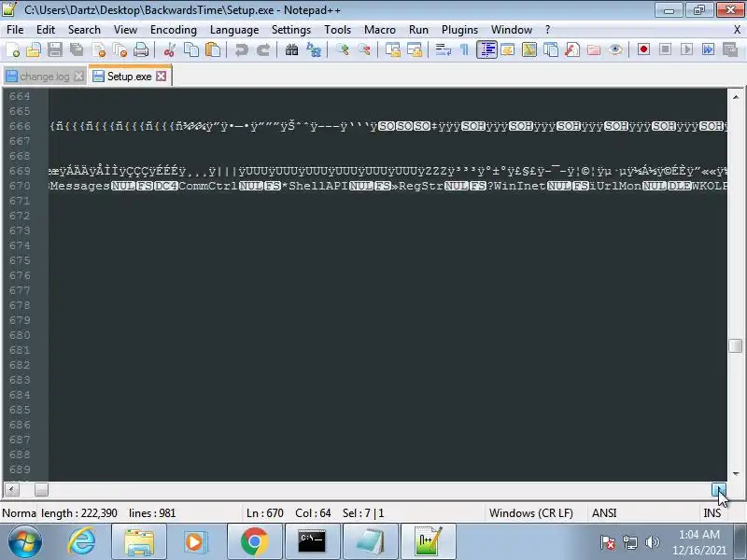
Task: Click the Copy toolbar icon
Action: coord(191,49)
